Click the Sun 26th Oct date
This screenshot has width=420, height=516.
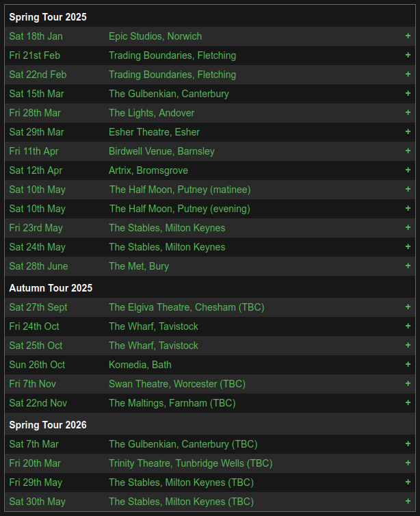pyautogui.click(x=37, y=365)
